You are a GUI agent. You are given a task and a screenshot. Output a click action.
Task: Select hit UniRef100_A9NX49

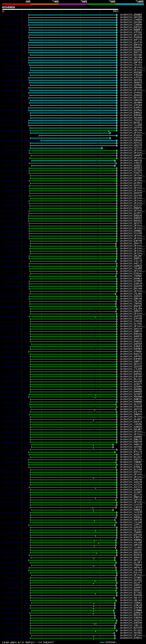131,100
